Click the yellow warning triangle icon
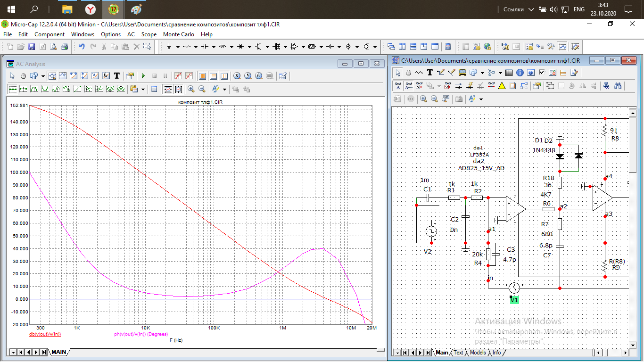 pyautogui.click(x=502, y=86)
